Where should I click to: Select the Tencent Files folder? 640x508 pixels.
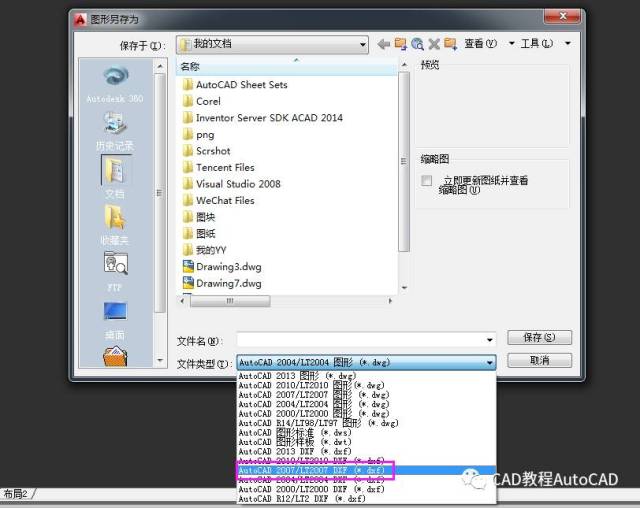[x=219, y=167]
